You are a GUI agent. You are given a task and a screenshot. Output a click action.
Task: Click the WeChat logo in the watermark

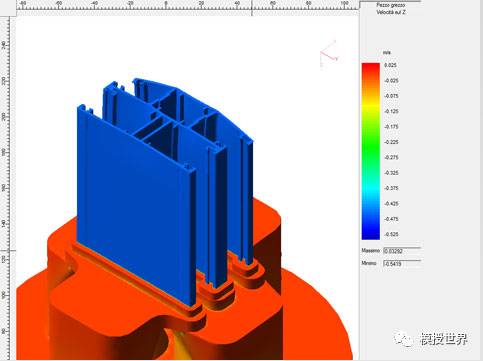point(404,339)
